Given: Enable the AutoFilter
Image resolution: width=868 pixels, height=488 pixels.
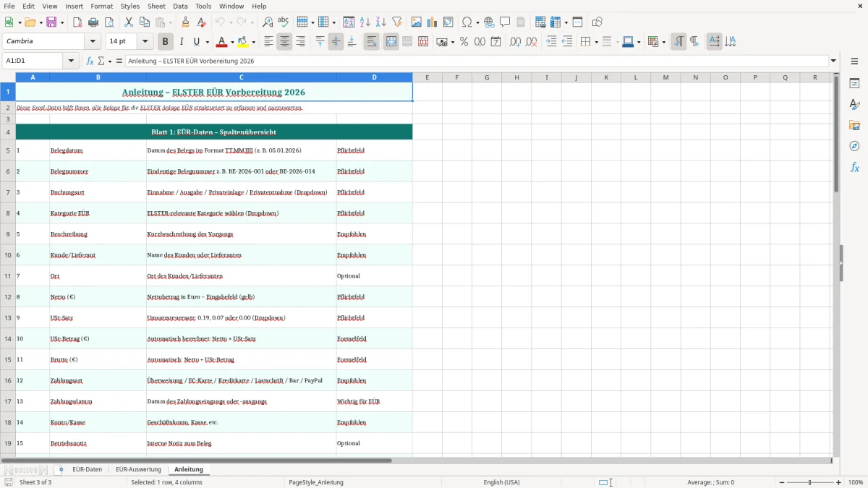Looking at the screenshot, I should point(397,22).
